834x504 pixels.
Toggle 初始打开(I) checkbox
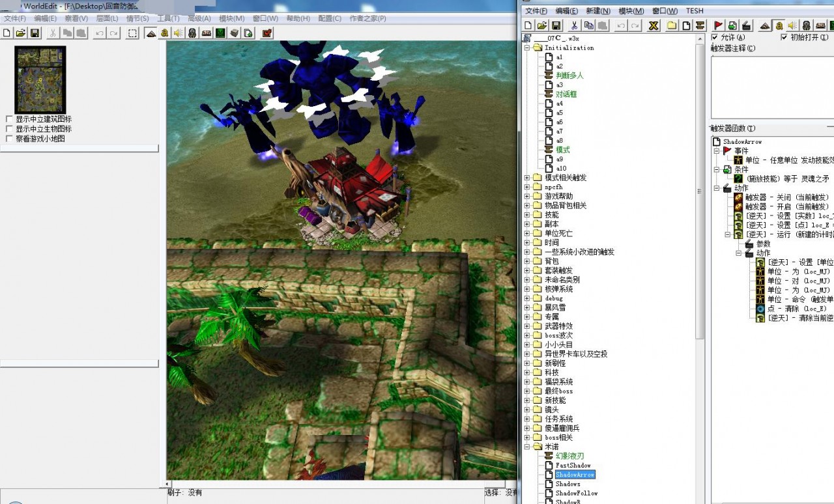click(784, 37)
